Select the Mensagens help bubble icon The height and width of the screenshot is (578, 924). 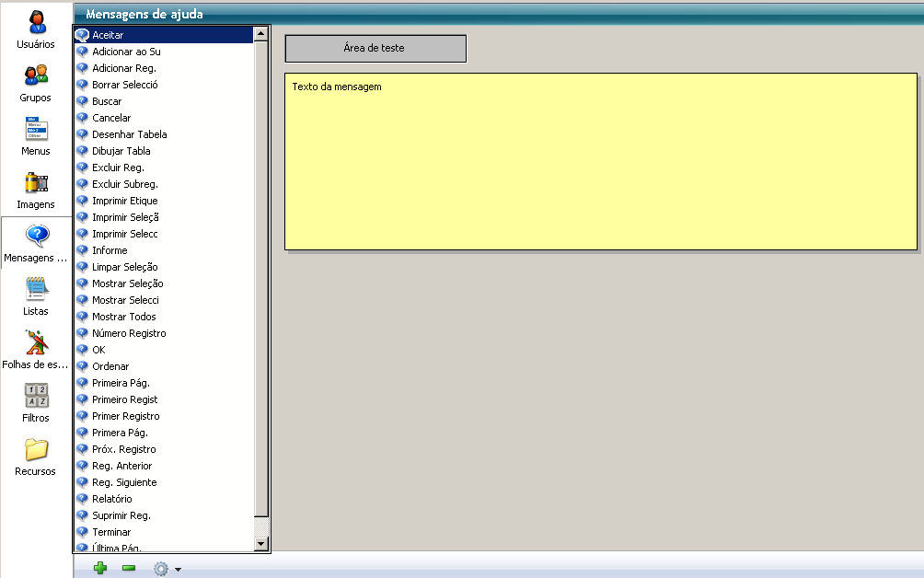[x=37, y=236]
